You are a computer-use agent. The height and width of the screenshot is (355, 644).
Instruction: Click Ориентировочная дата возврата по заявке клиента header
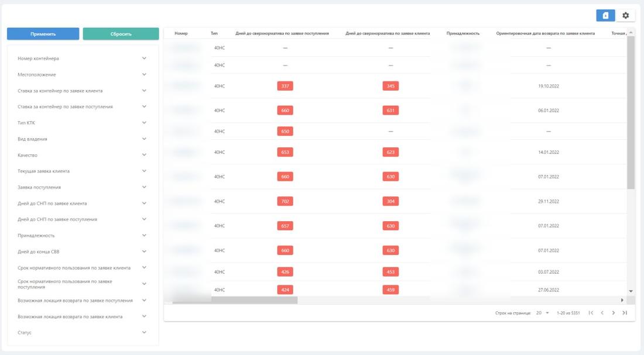[x=546, y=33]
